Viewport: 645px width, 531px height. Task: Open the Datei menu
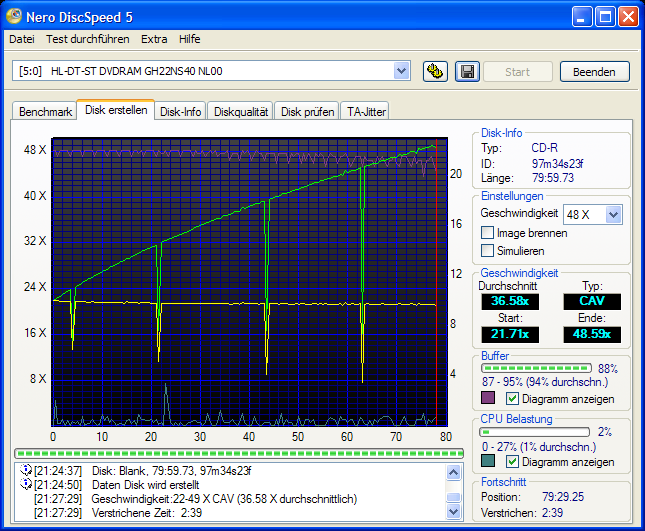(x=22, y=39)
